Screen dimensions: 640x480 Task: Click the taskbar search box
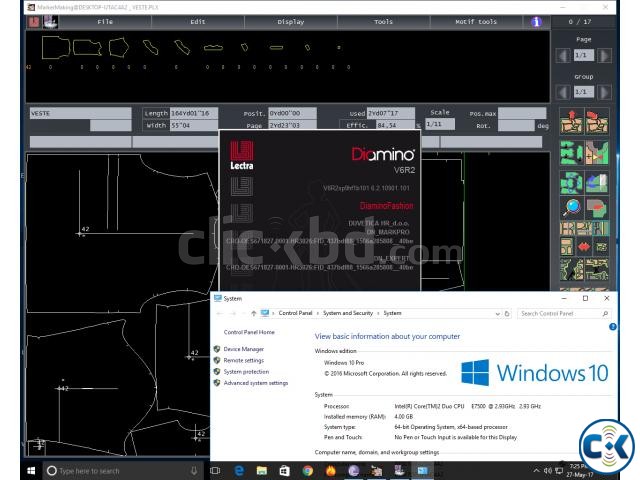[x=123, y=471]
